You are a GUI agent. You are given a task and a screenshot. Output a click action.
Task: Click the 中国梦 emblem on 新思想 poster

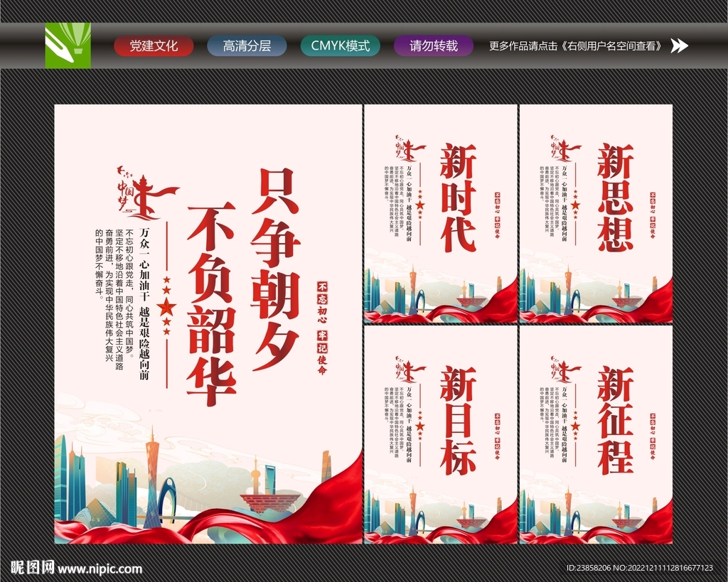point(565,149)
